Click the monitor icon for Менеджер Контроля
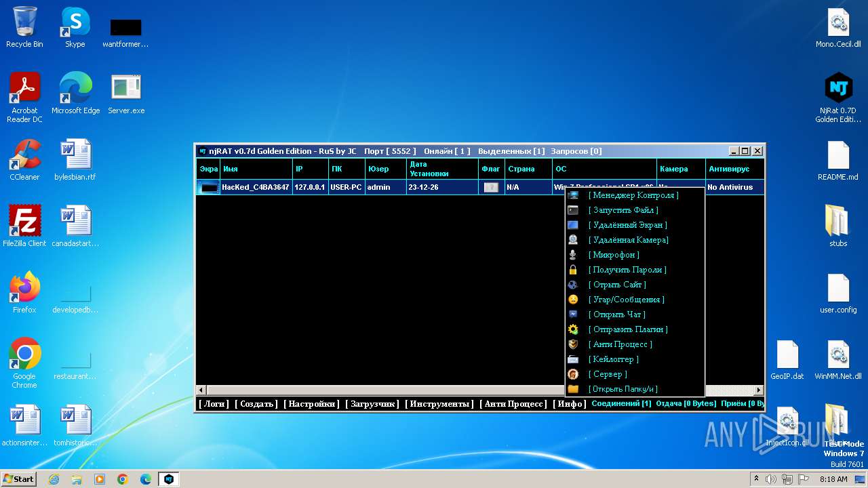Viewport: 868px width, 488px height. click(573, 195)
